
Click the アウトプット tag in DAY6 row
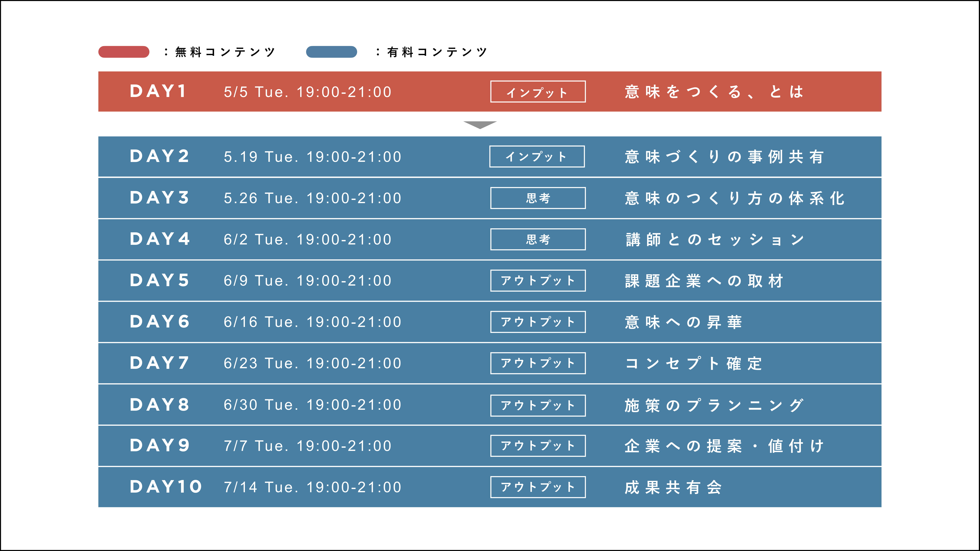(x=538, y=322)
